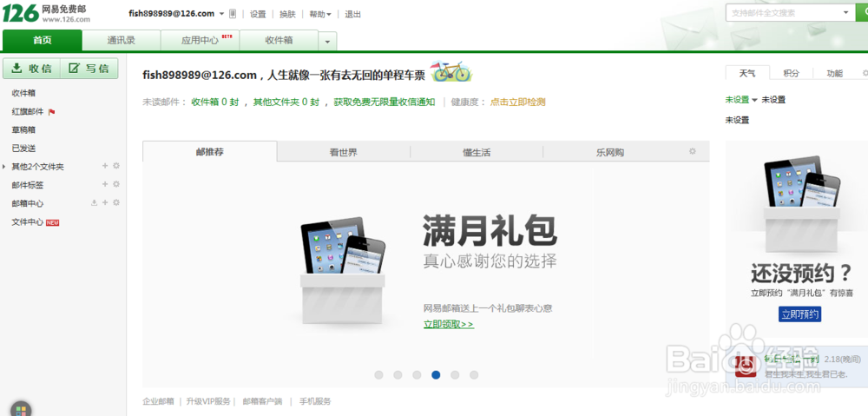Open 文件中心 in the sidebar
This screenshot has height=416, width=868.
tap(27, 222)
